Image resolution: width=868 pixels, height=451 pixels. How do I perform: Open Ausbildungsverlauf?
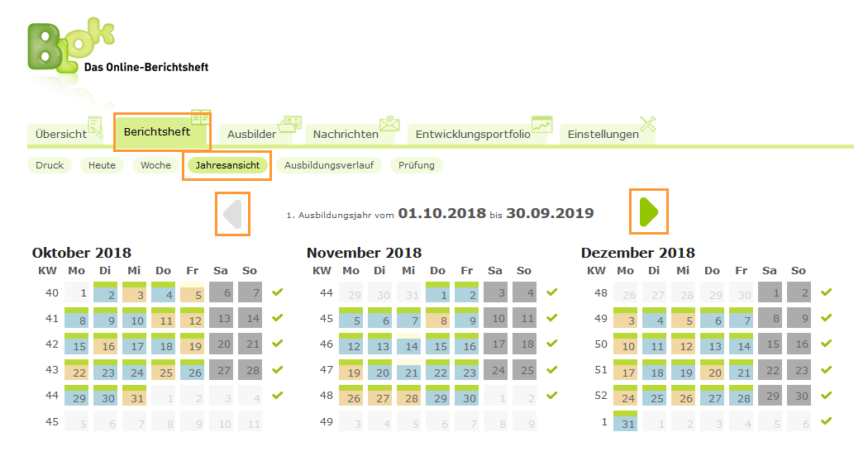coord(329,165)
